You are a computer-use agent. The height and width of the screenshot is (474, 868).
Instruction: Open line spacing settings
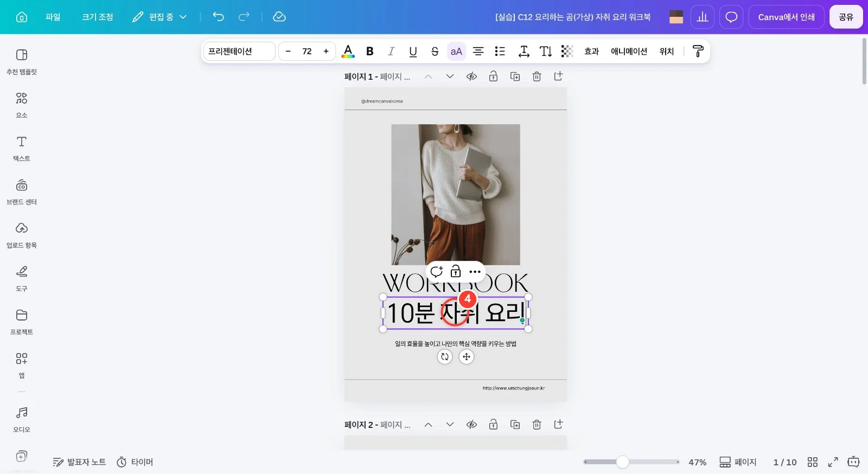(x=524, y=51)
